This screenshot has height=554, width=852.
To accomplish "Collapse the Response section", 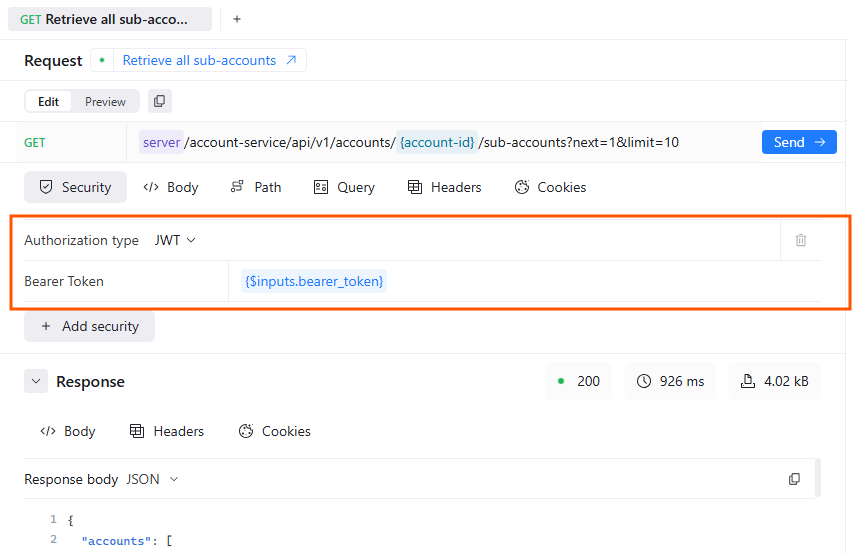I will coord(36,381).
